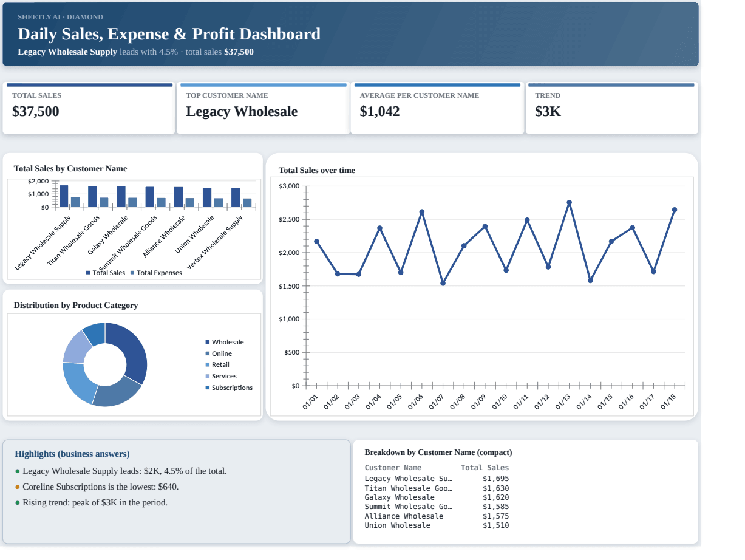Screen dimensions: 745x560
Task: Click the Galaxy Wholesale axis label in bar chart
Action: pyautogui.click(x=108, y=234)
